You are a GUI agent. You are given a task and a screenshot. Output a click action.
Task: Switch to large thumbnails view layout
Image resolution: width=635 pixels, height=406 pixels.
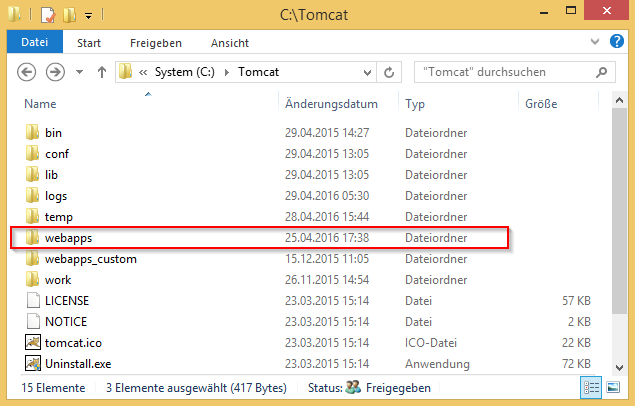[613, 388]
